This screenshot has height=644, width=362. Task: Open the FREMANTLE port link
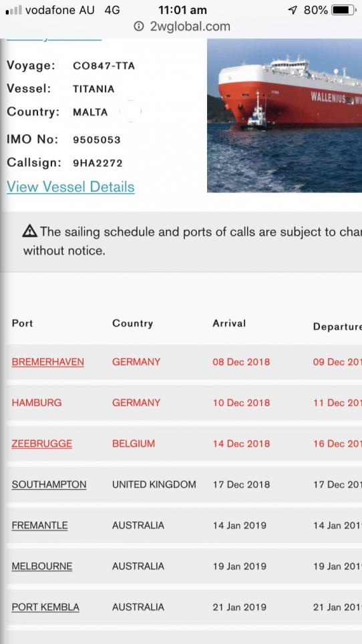click(x=39, y=525)
